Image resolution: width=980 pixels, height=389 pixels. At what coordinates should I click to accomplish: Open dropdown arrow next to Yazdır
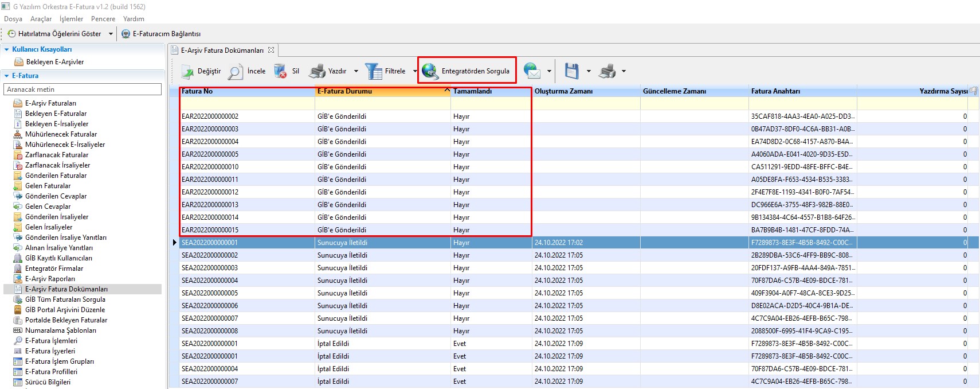click(356, 72)
